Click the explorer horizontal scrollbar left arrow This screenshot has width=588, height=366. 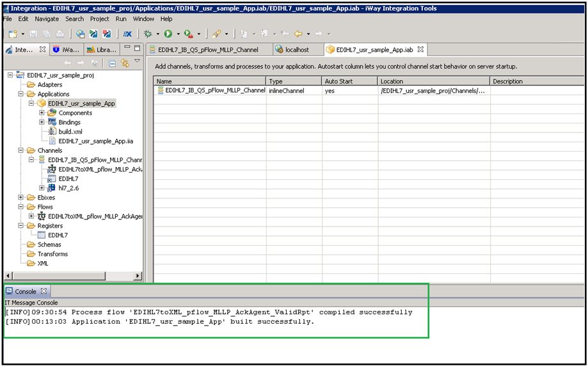(x=8, y=276)
